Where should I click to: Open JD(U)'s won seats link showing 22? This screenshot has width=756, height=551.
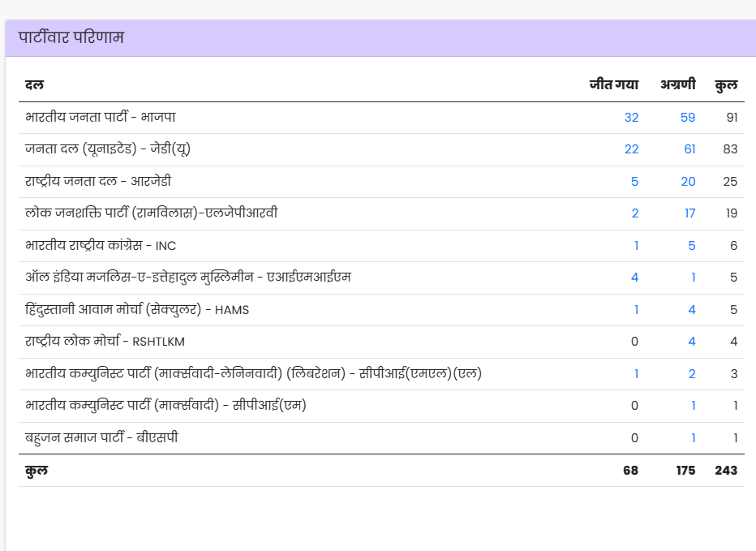coord(631,149)
